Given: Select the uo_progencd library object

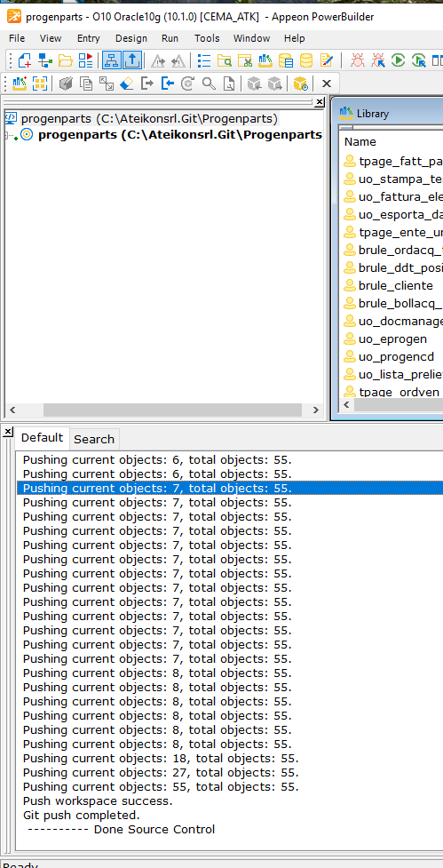Looking at the screenshot, I should click(396, 356).
